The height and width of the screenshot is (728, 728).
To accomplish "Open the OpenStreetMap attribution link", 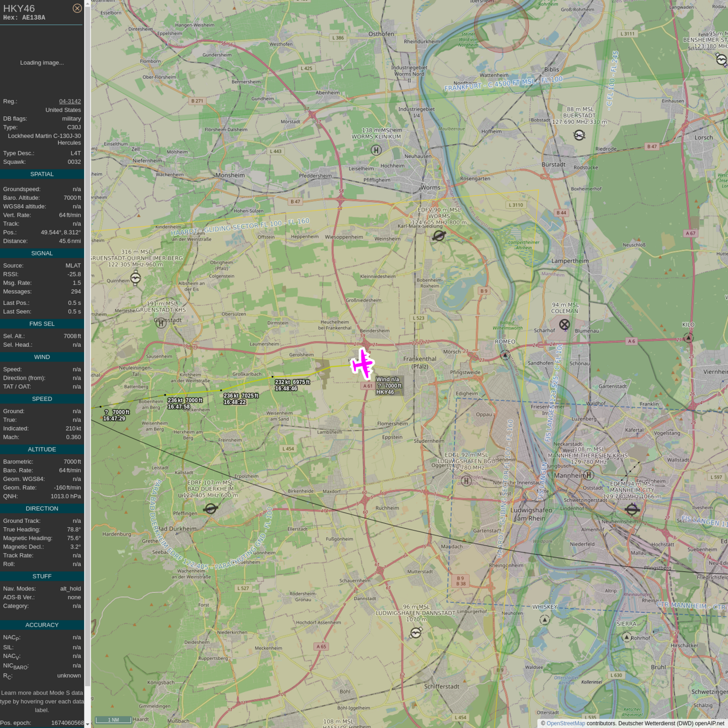I will click(565, 723).
